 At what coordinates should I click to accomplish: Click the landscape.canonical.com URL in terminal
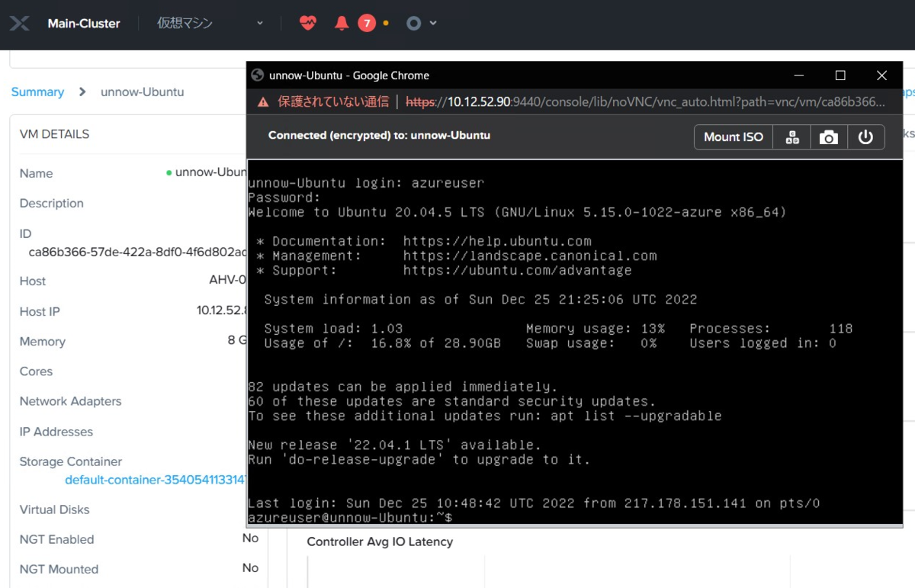[530, 256]
